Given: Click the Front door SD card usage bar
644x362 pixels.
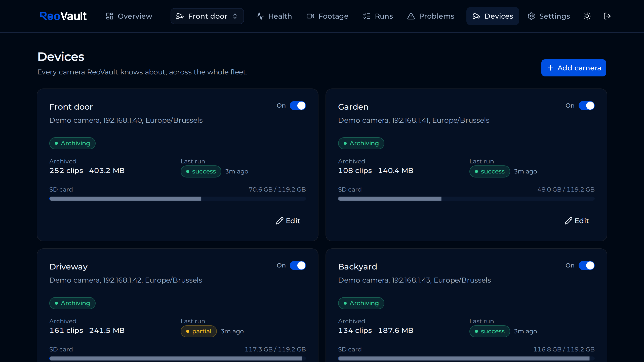Looking at the screenshot, I should 178,199.
